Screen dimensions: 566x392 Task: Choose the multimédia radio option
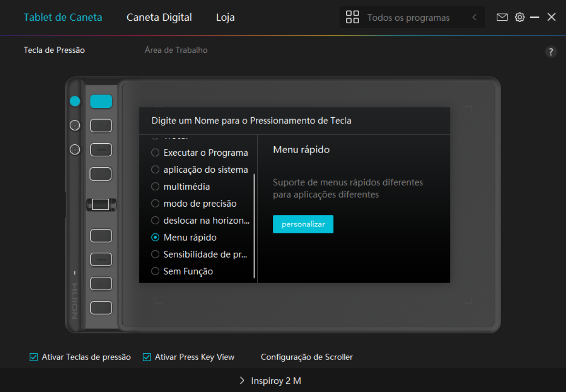tap(155, 187)
